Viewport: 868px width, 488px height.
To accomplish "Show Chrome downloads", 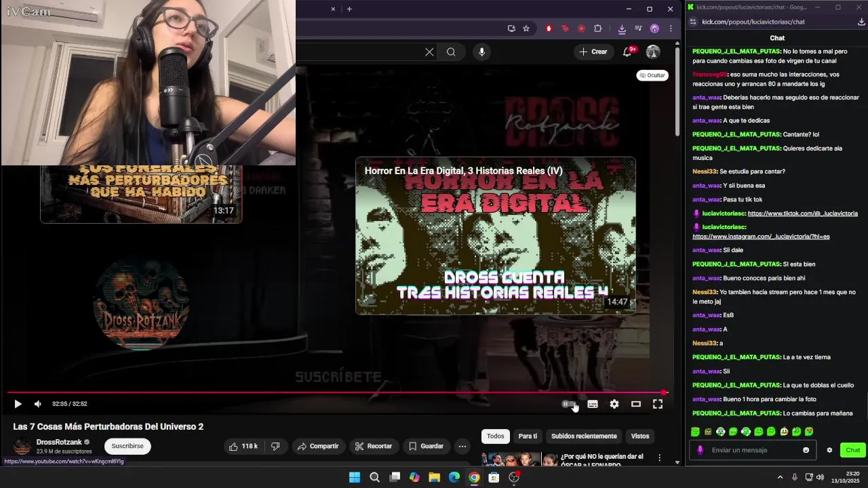I will (622, 28).
